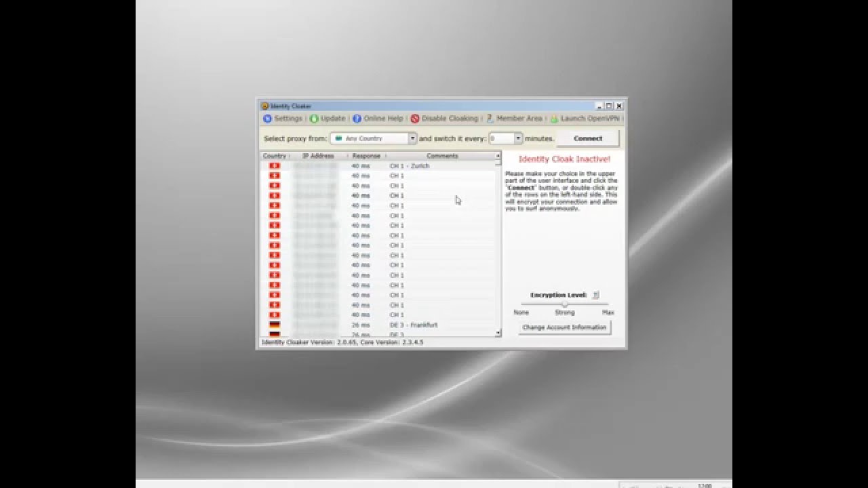Click the proxy list scroll-down arrow
868x488 pixels.
[498, 333]
